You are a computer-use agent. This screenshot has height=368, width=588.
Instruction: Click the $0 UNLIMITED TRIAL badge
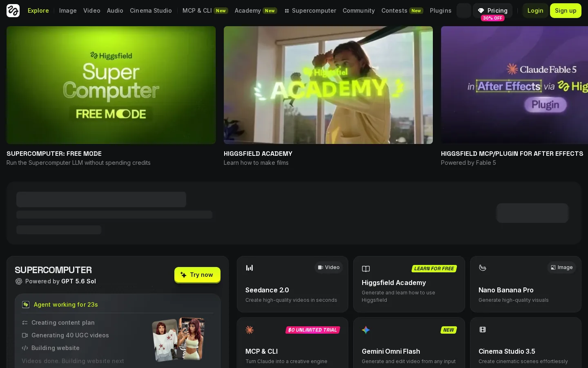coord(313,330)
